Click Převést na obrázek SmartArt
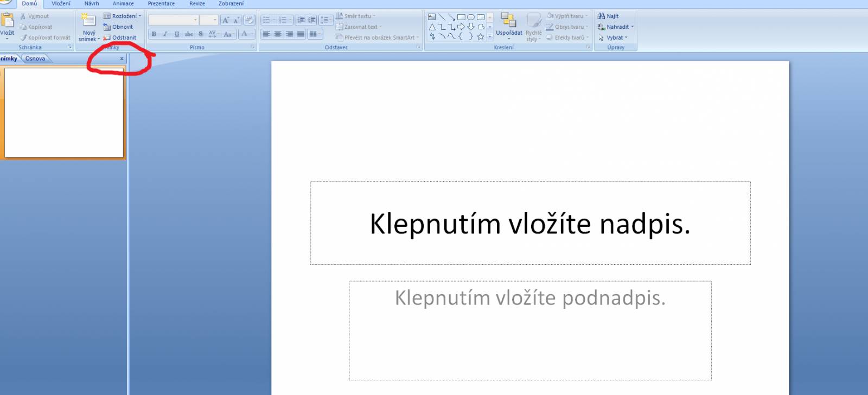This screenshot has height=395, width=868. coord(377,37)
